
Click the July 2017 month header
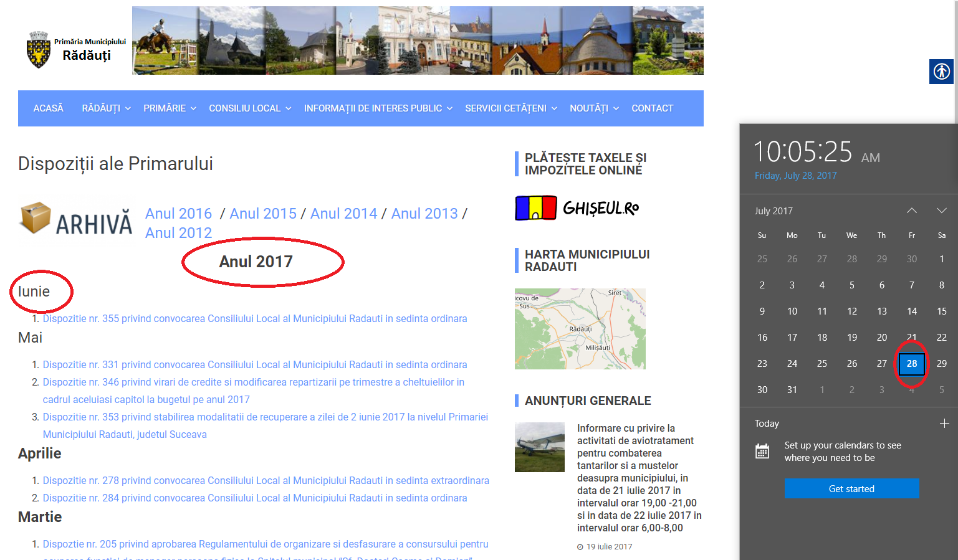(774, 211)
